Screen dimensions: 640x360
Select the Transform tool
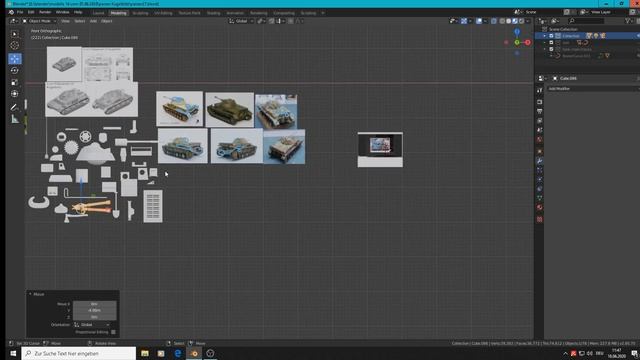[x=15, y=94]
